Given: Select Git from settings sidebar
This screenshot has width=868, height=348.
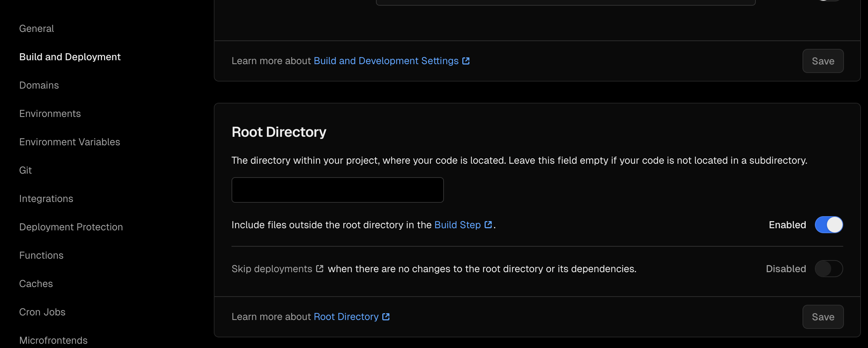Looking at the screenshot, I should 25,170.
